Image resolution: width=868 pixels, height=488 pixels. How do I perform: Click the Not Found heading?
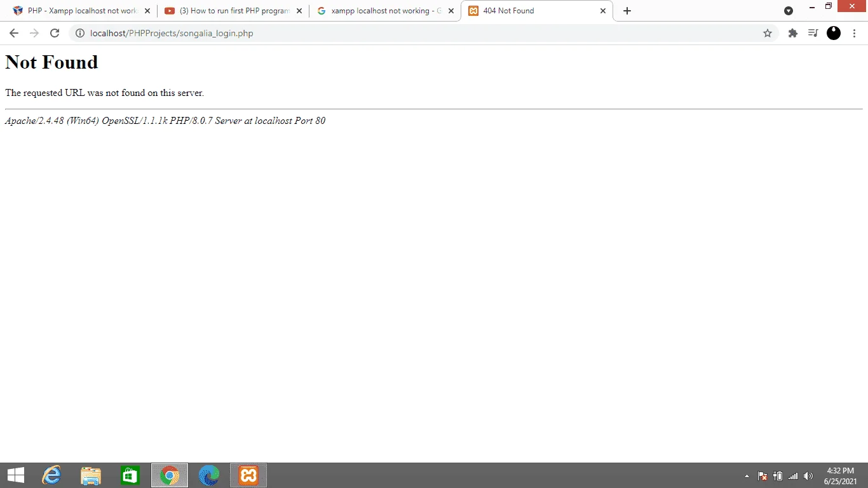coord(51,62)
